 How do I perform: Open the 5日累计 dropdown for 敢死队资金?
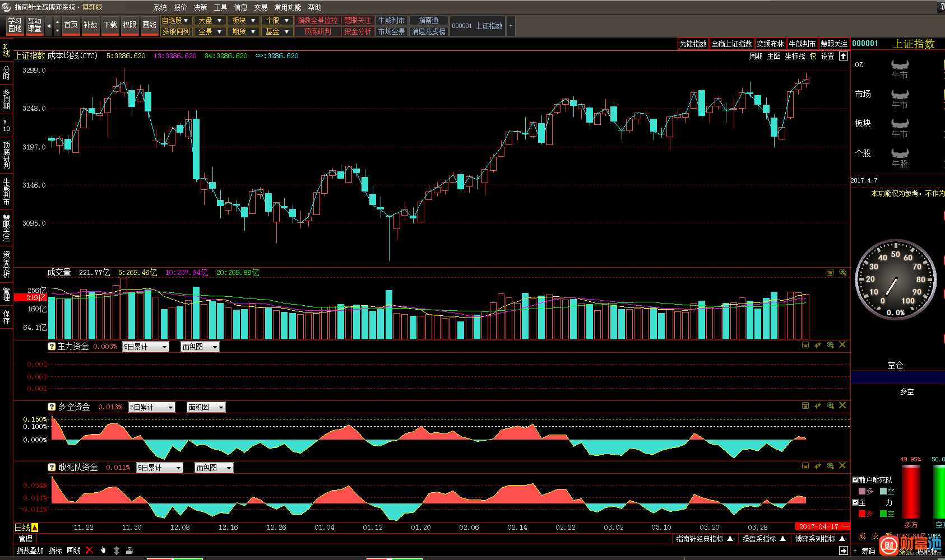pyautogui.click(x=160, y=468)
